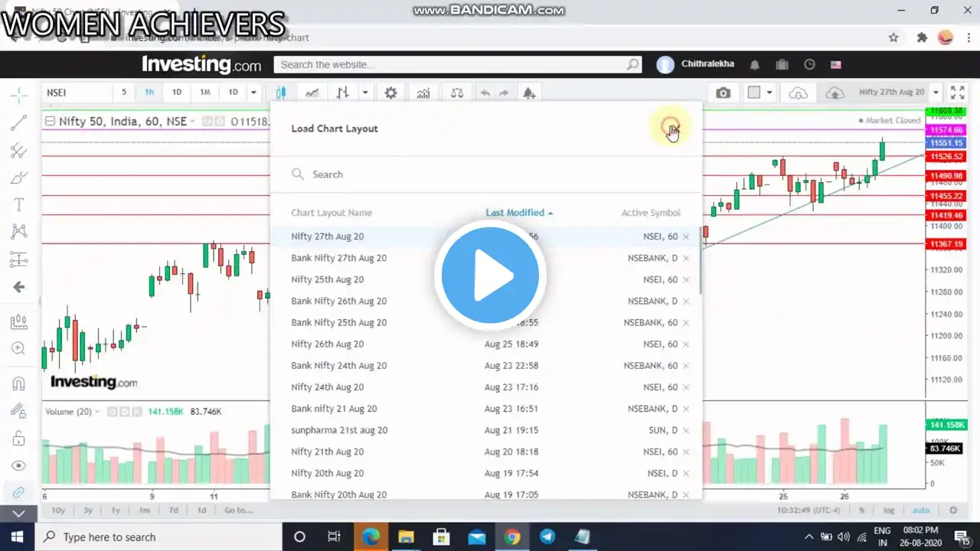Viewport: 980px width, 551px height.
Task: Open the Volume (20) indicator dropdown
Action: tap(97, 412)
